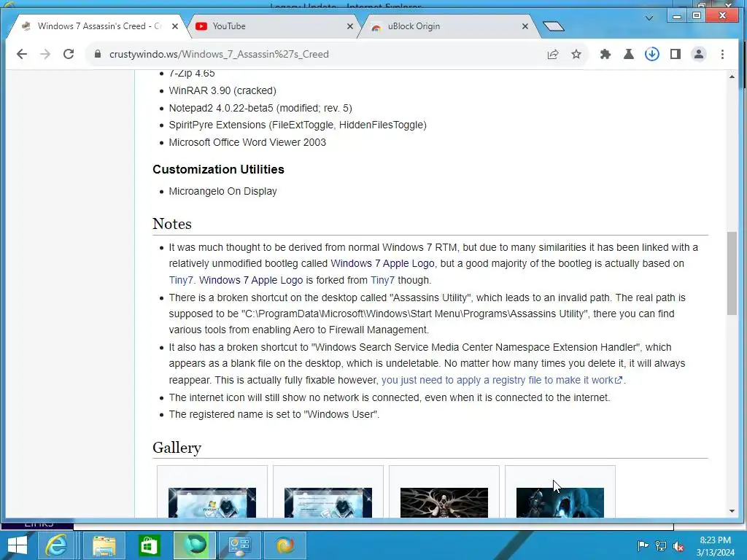
Task: Bookmark this page with the star
Action: click(576, 54)
